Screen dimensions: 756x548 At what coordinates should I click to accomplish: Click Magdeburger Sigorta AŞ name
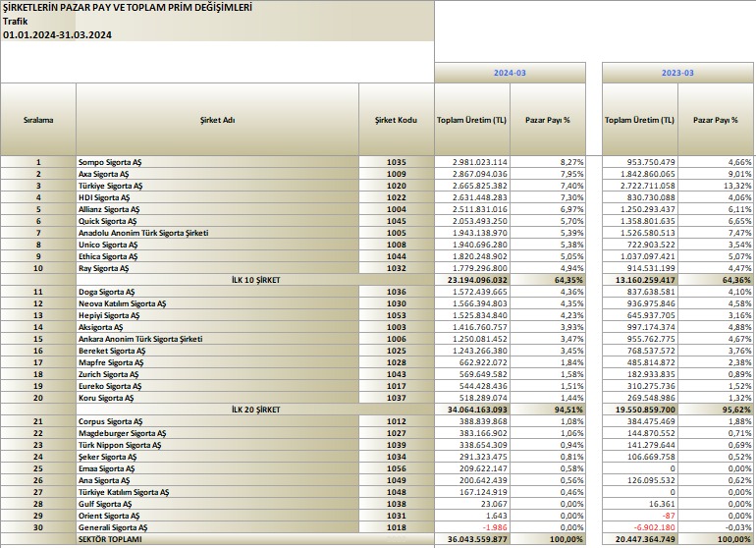click(x=217, y=433)
